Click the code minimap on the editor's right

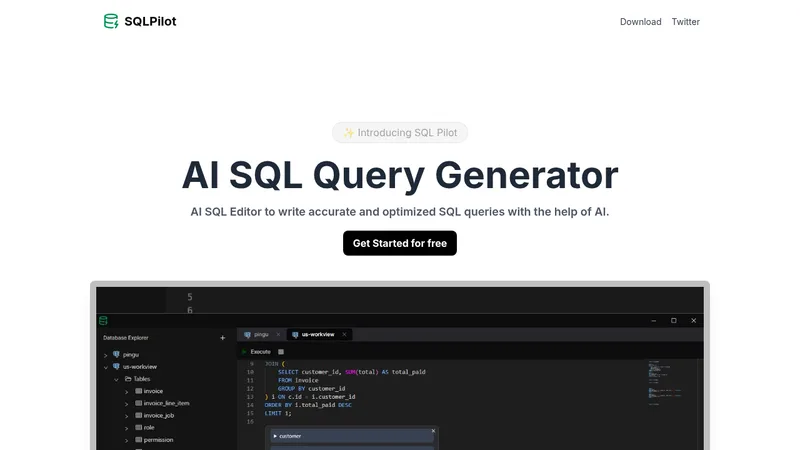click(x=666, y=383)
